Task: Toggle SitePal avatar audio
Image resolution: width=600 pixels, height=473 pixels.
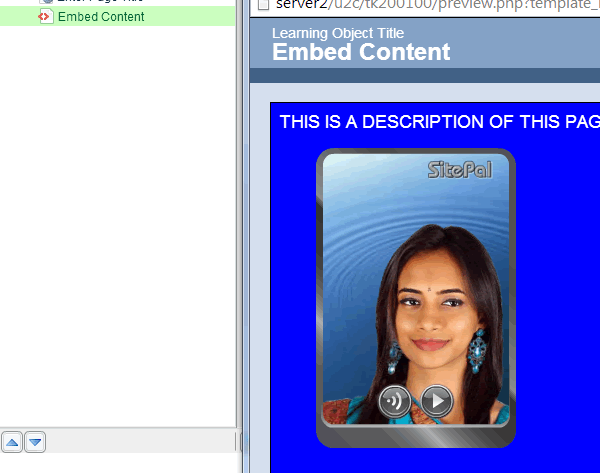Action: 395,401
